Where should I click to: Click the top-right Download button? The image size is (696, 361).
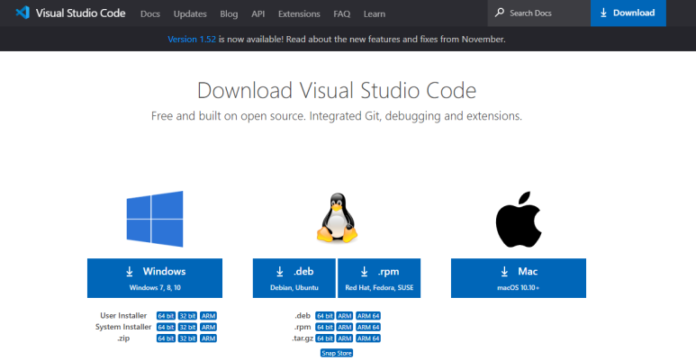coord(628,13)
